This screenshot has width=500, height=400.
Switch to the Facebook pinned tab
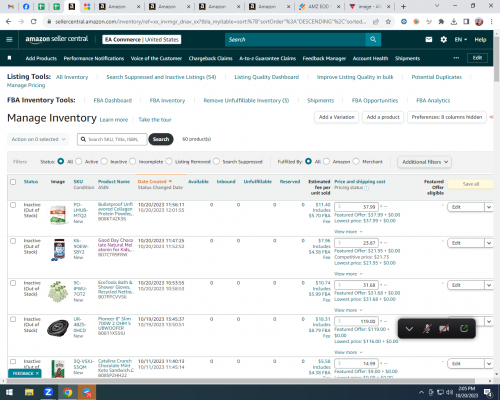click(26, 6)
